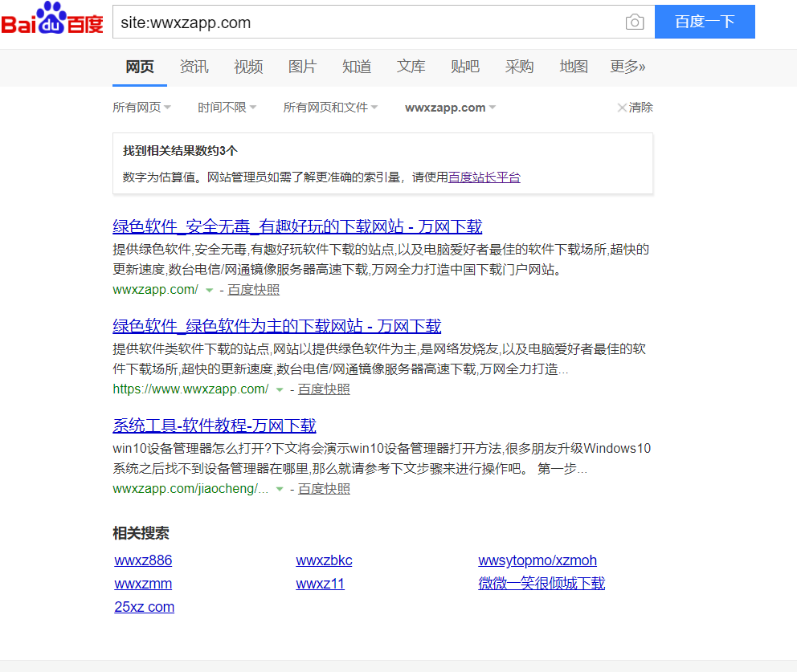Search related term wwsytopmo/xzmoh
Viewport: 797px width, 672px height.
tap(537, 560)
